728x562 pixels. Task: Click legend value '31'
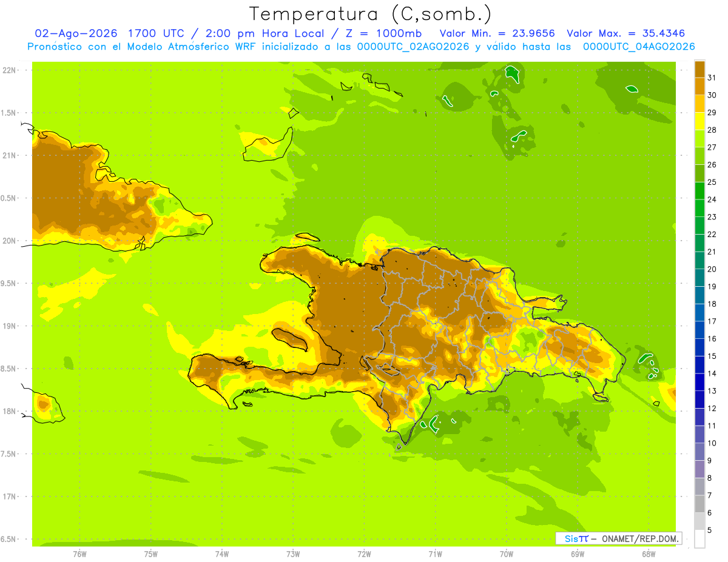click(x=712, y=78)
